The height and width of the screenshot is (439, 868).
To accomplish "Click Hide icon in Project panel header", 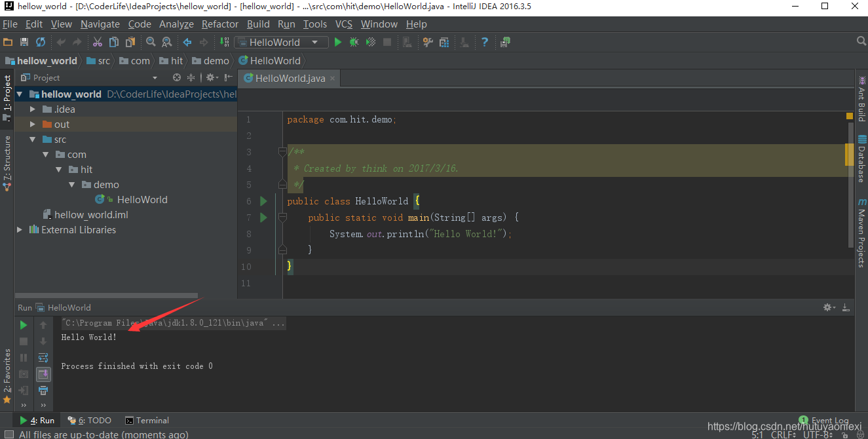I will pos(229,77).
